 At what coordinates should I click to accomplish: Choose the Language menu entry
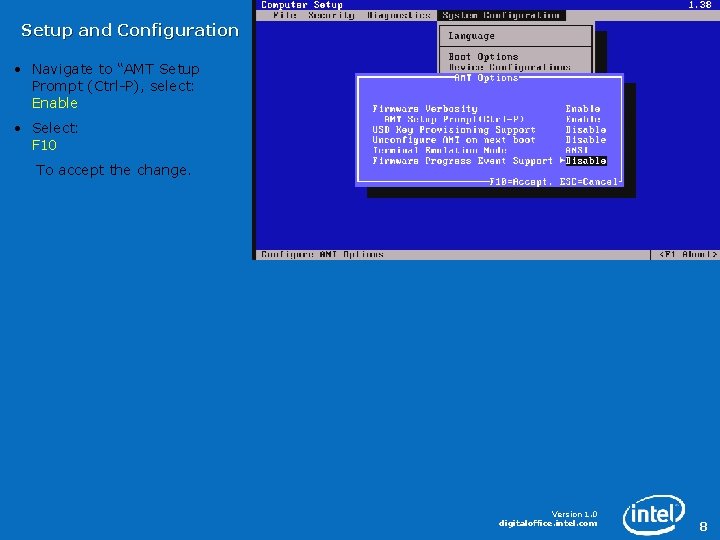point(472,36)
